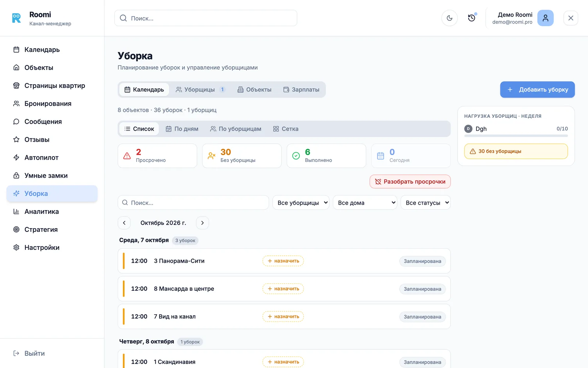This screenshot has height=368, width=588.
Task: Select Сетка grid view
Action: [x=286, y=129]
